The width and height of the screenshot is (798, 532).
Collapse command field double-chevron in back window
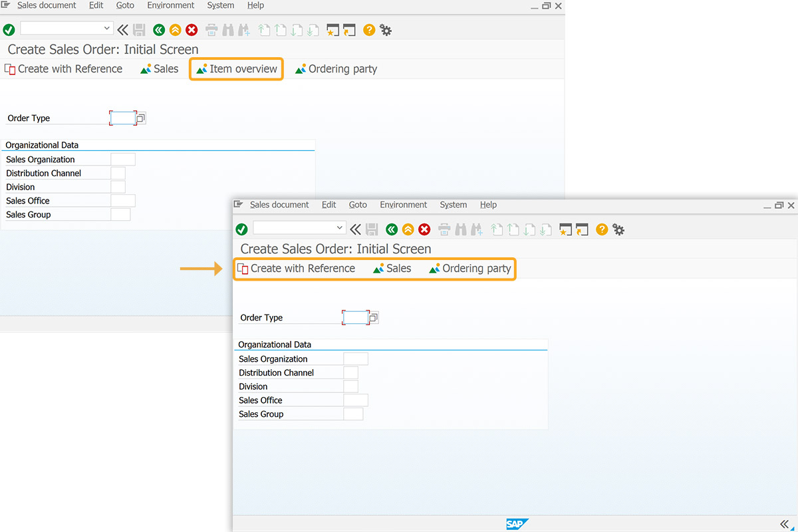click(123, 30)
